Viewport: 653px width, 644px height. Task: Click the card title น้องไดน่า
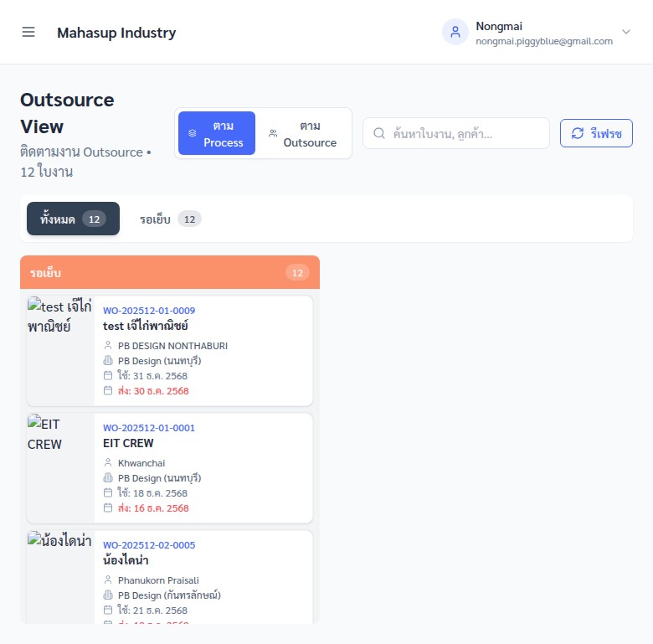click(x=126, y=560)
